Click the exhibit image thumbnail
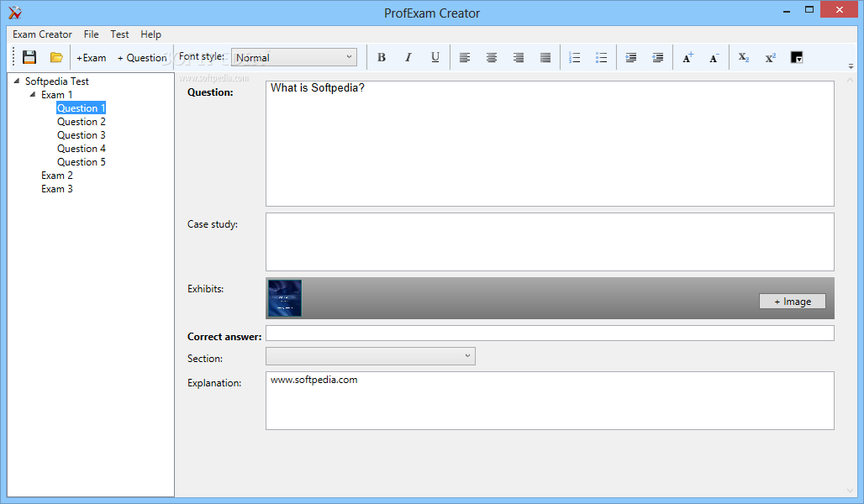The image size is (864, 504). click(284, 298)
